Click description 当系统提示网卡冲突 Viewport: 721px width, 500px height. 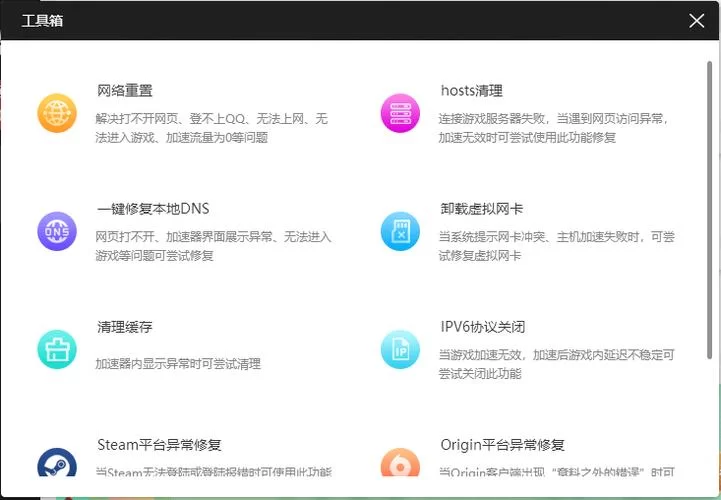(556, 246)
